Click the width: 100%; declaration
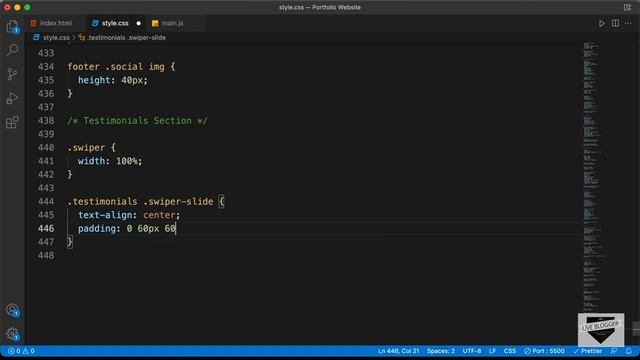This screenshot has height=360, width=640. point(110,161)
